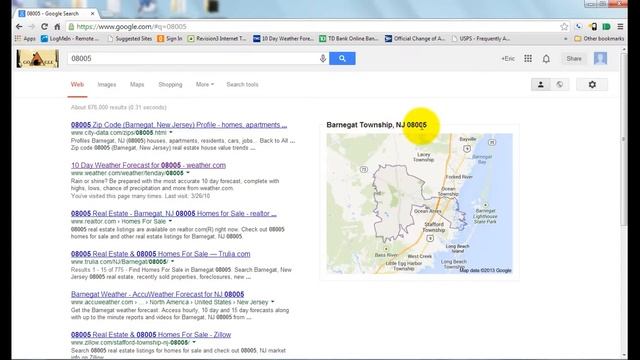Click the blue search magnifier button
The width and height of the screenshot is (640, 360).
342,58
